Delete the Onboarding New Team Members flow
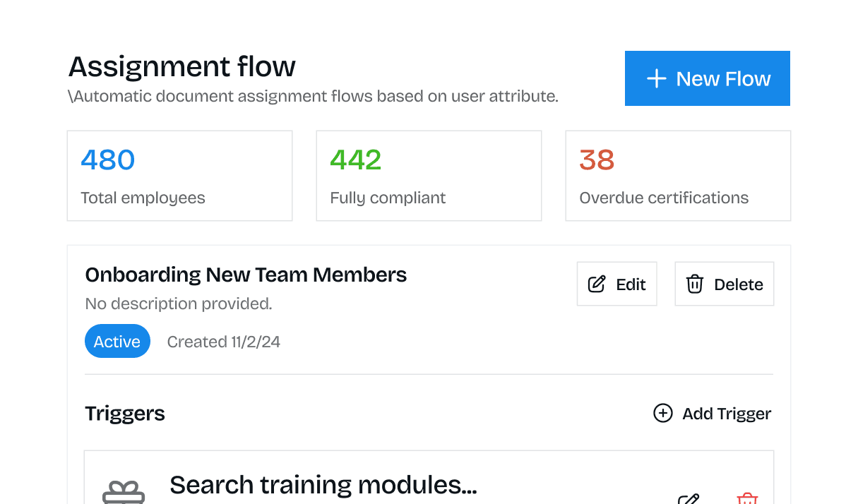Image resolution: width=858 pixels, height=504 pixels. click(724, 284)
